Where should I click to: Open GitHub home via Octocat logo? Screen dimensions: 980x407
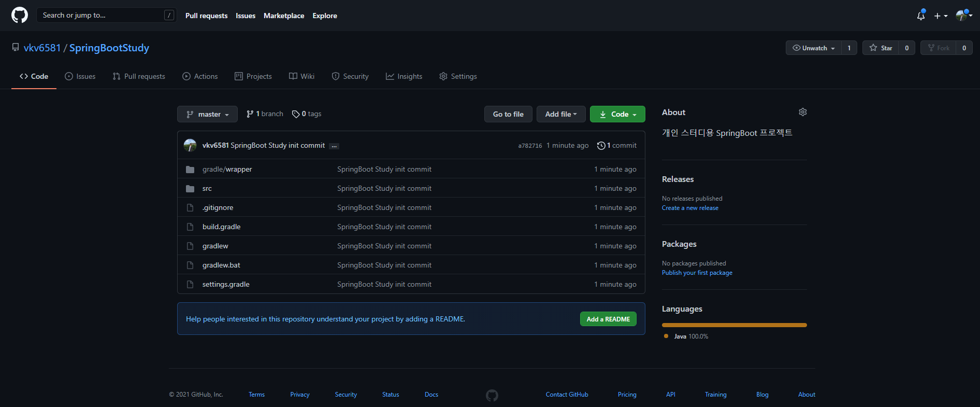pyautogui.click(x=20, y=15)
